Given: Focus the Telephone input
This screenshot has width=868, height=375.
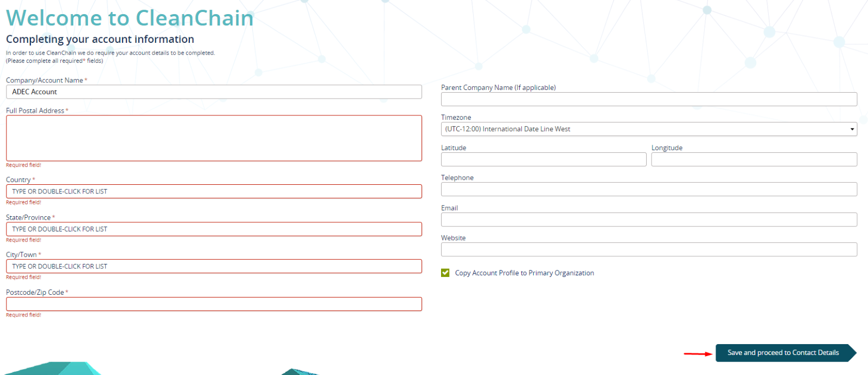Looking at the screenshot, I should coord(649,189).
